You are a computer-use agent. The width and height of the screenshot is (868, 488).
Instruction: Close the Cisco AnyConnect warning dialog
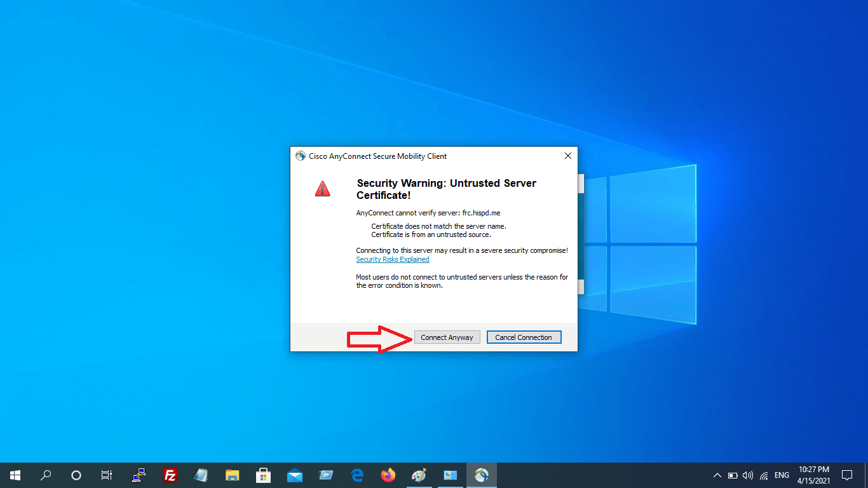(x=567, y=156)
